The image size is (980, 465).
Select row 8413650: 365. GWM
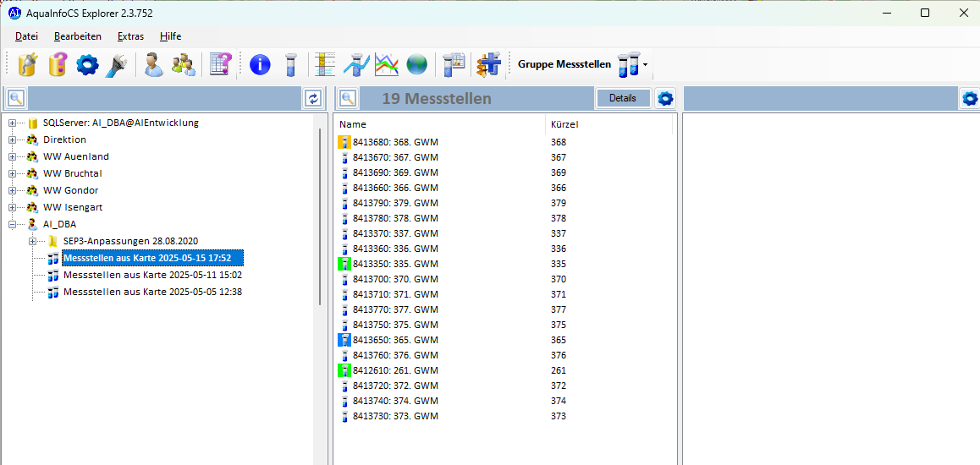tap(395, 340)
